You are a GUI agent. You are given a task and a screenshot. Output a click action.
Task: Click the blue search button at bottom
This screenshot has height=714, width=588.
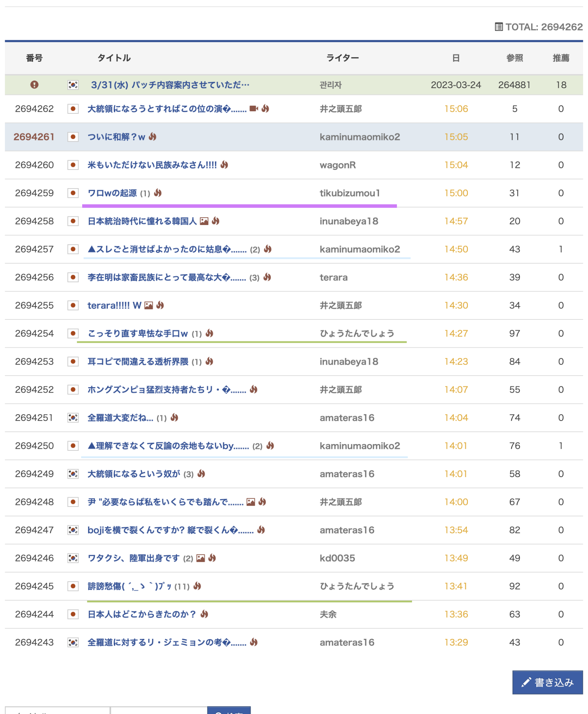[229, 711]
